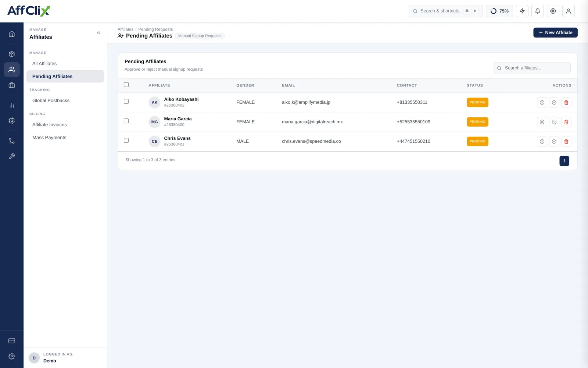Image resolution: width=588 pixels, height=368 pixels.
Task: Click the lightning bolt quick actions icon
Action: pos(522,11)
